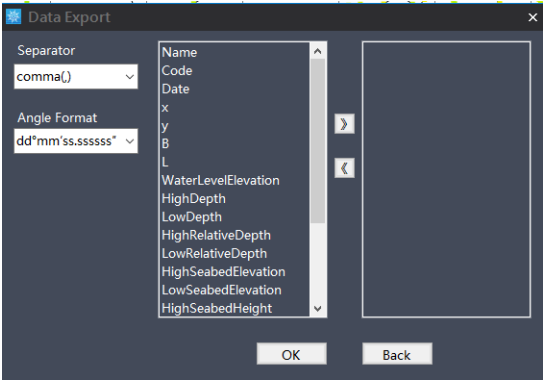Click the Data Export snowflake app icon
Viewport: 543px width, 382px height.
pos(14,17)
